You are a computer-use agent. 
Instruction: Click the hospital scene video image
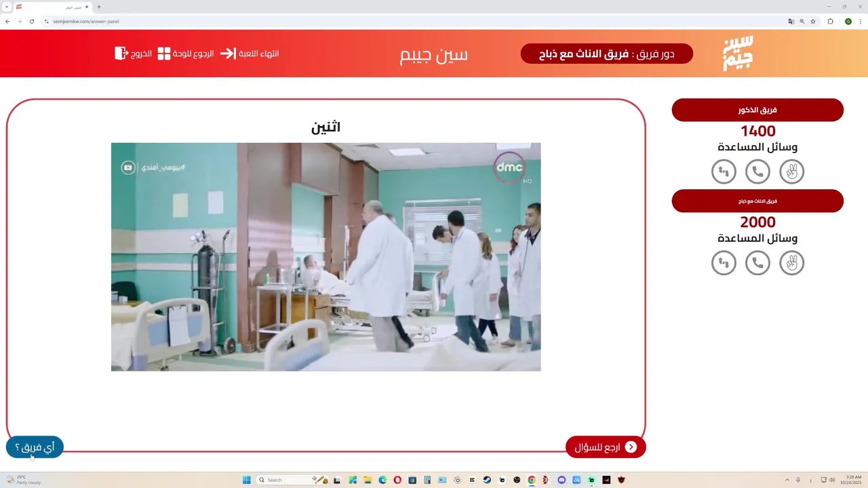(326, 257)
